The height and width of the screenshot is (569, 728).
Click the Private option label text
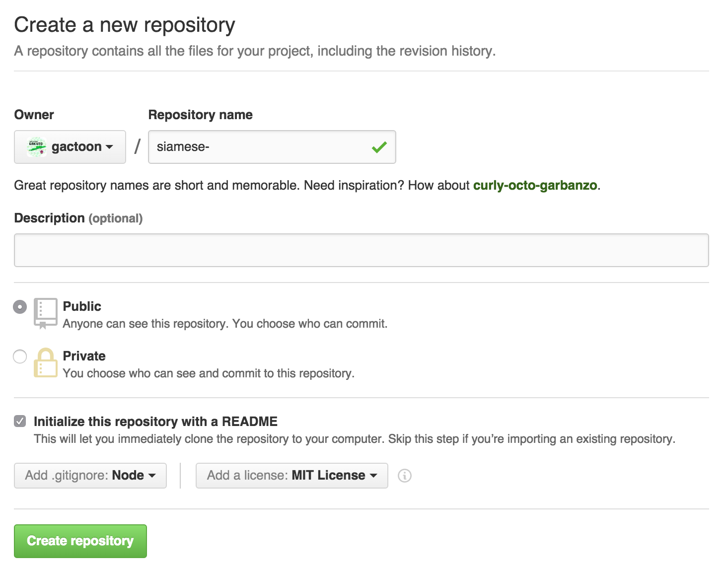click(x=84, y=356)
